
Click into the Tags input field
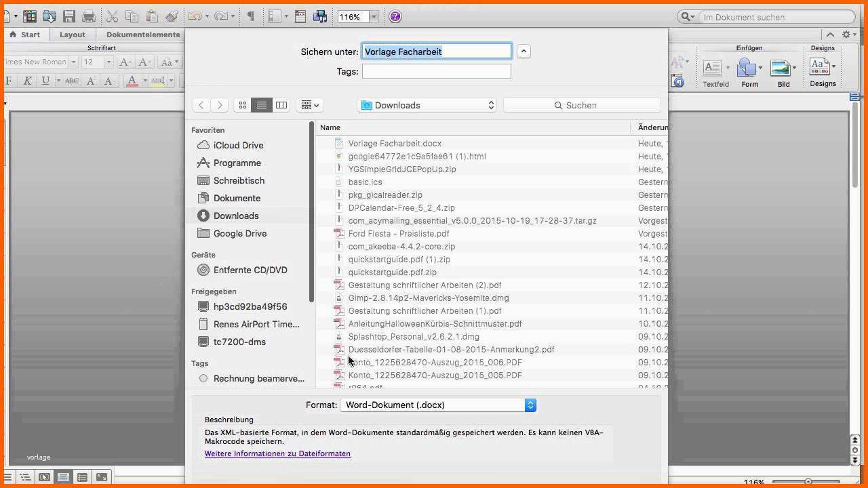coord(436,71)
